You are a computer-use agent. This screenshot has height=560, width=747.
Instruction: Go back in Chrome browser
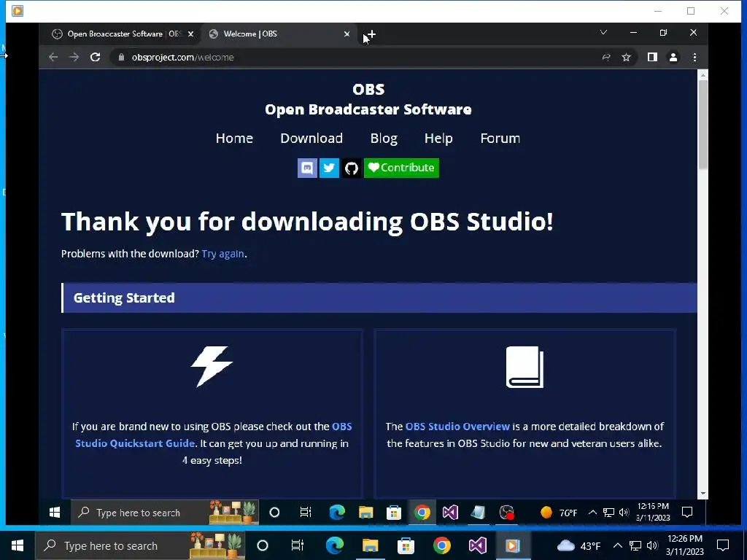tap(53, 57)
